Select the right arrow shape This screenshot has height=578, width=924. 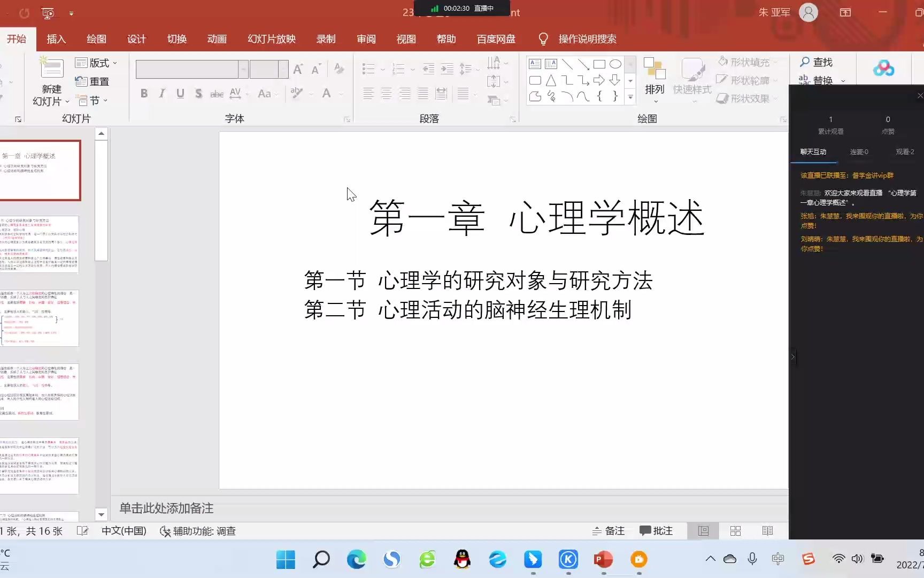[599, 80]
